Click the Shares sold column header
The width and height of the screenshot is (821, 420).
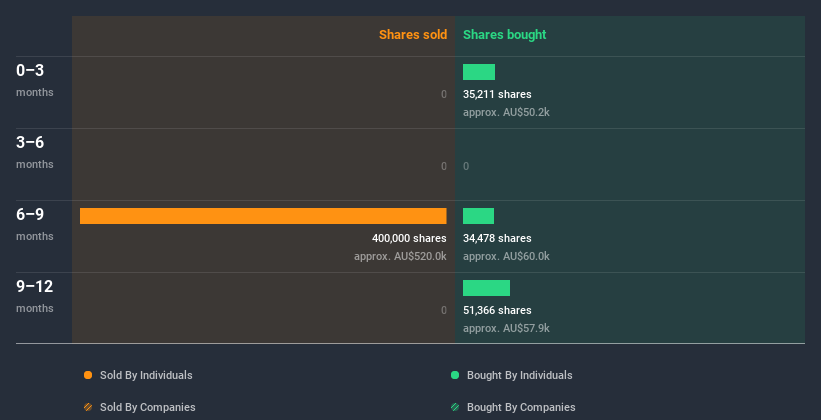coord(413,35)
